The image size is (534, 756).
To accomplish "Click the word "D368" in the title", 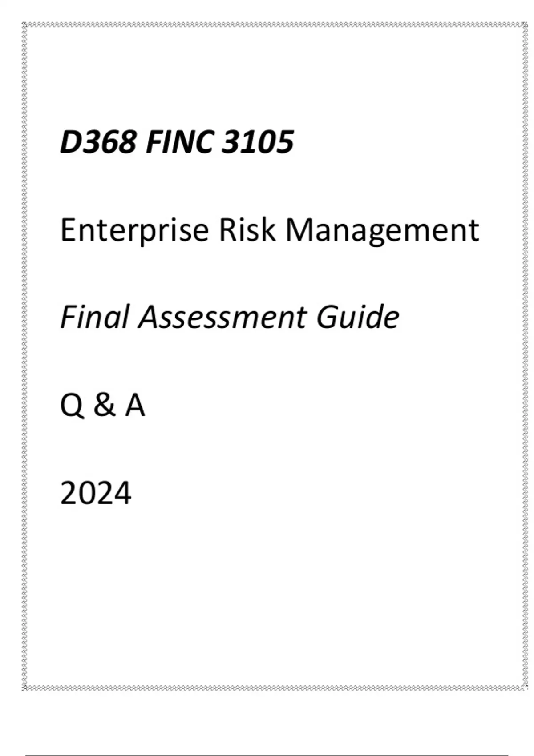I will coord(98,142).
